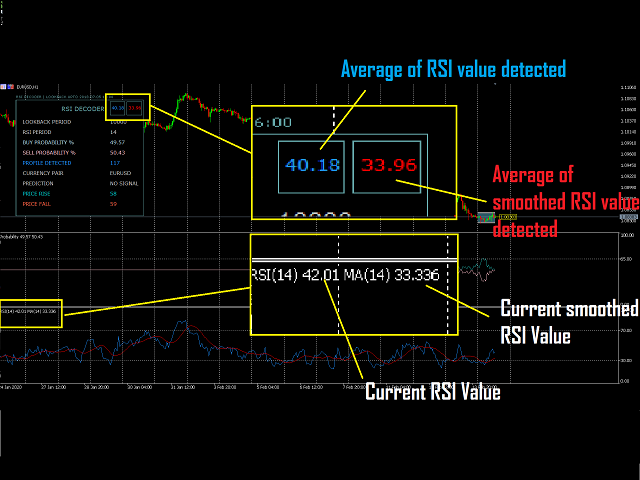The width and height of the screenshot is (640, 480).
Task: Click the EURUSD,H1 chart title label
Action: tap(29, 87)
